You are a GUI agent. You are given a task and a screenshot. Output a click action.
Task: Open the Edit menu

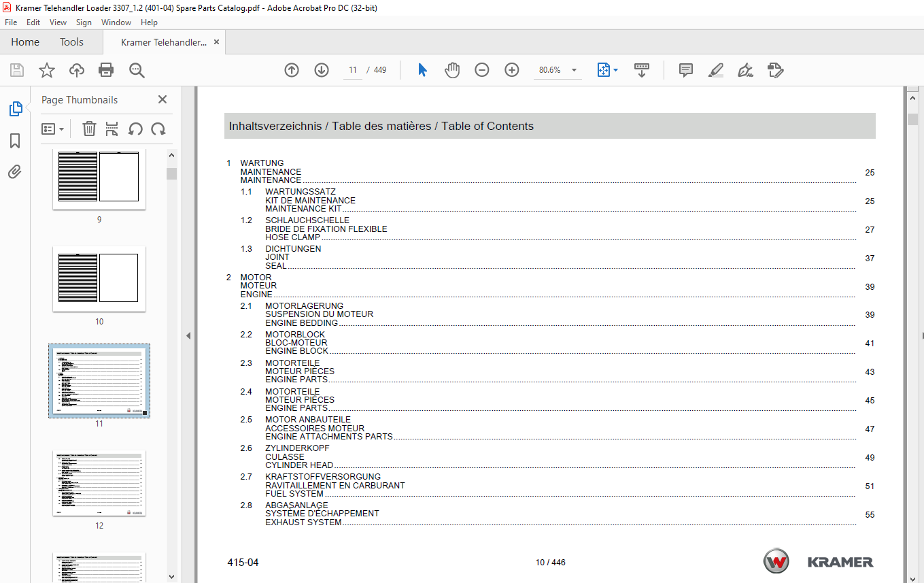pyautogui.click(x=33, y=22)
